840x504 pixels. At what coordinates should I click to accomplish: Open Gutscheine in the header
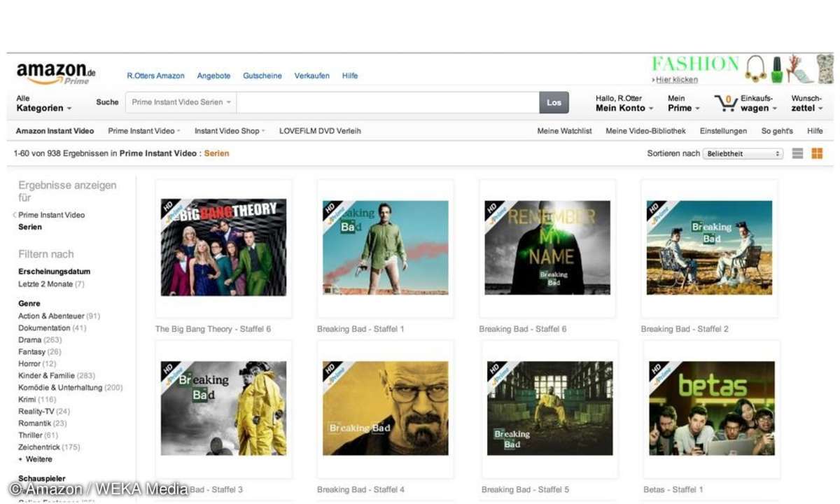pyautogui.click(x=262, y=76)
